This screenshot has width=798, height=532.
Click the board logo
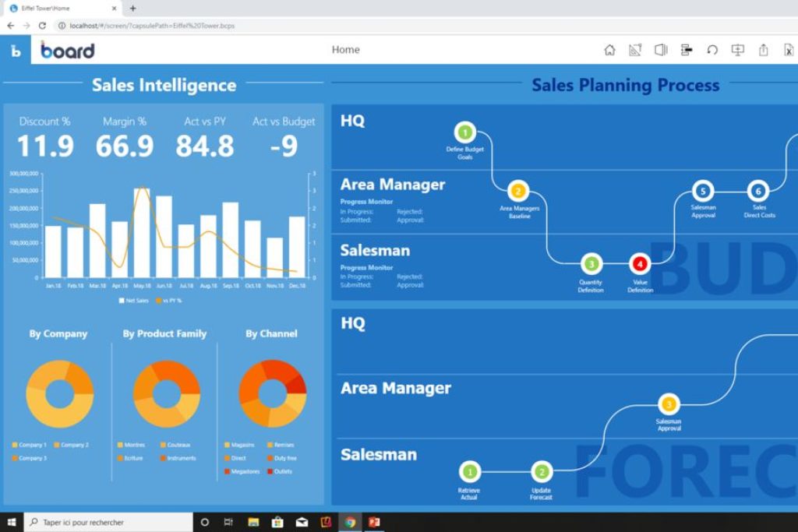pyautogui.click(x=68, y=51)
